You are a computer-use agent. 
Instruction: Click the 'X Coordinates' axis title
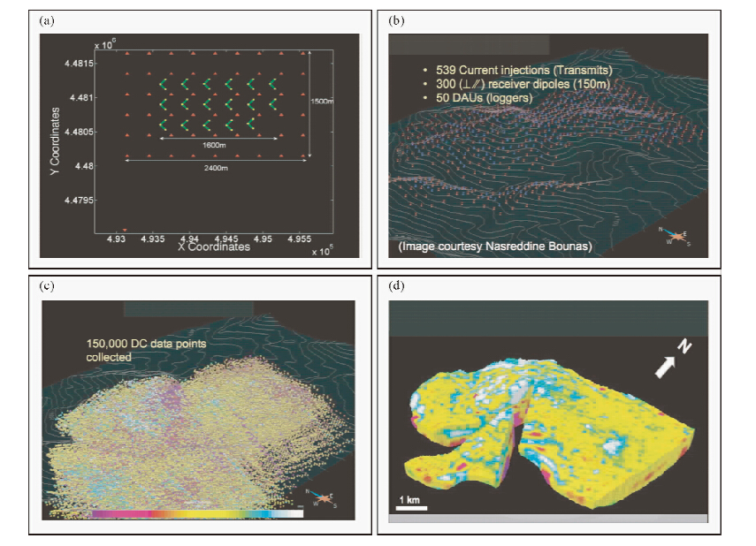[x=214, y=247]
